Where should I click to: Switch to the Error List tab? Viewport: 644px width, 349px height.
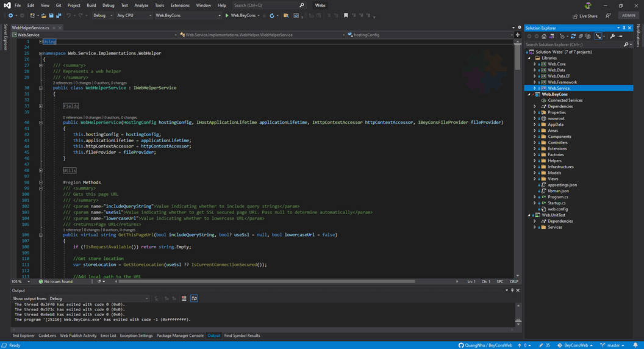tap(108, 336)
